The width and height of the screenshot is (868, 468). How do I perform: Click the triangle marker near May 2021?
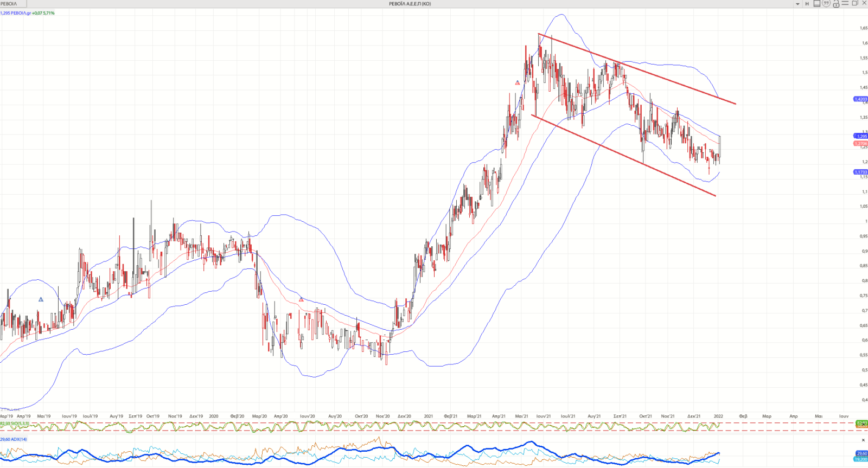518,83
